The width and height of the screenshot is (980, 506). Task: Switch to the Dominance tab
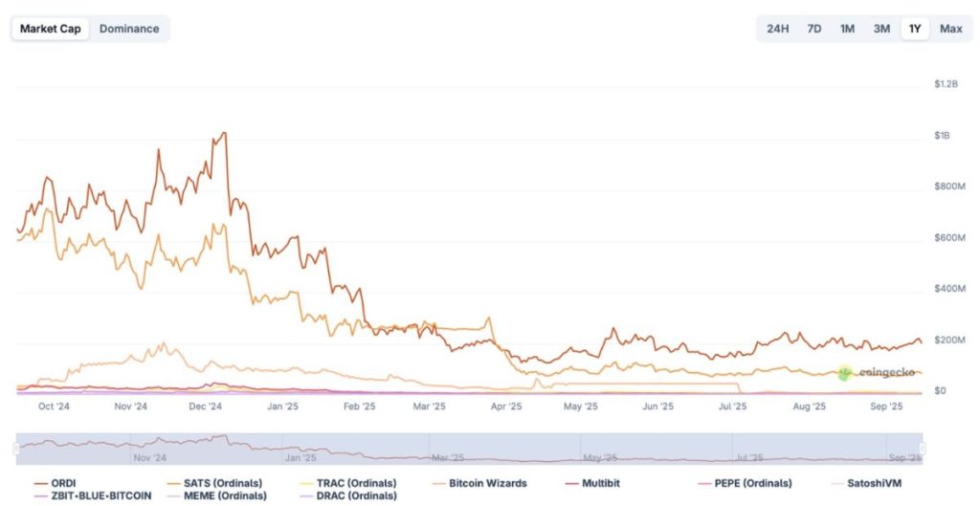(x=129, y=29)
